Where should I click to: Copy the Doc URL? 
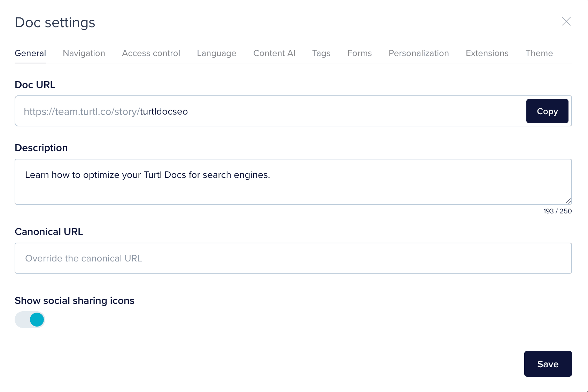[x=547, y=111]
